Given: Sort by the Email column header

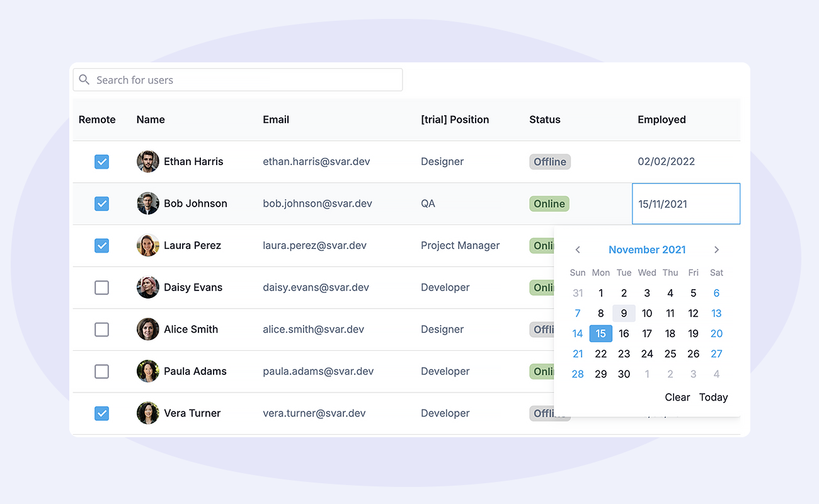Looking at the screenshot, I should point(276,120).
